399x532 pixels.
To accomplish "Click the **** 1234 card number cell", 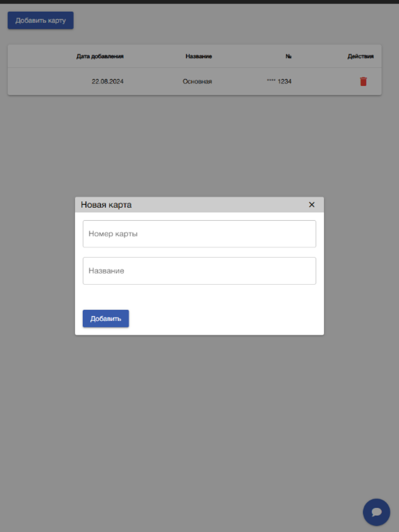I will point(279,82).
